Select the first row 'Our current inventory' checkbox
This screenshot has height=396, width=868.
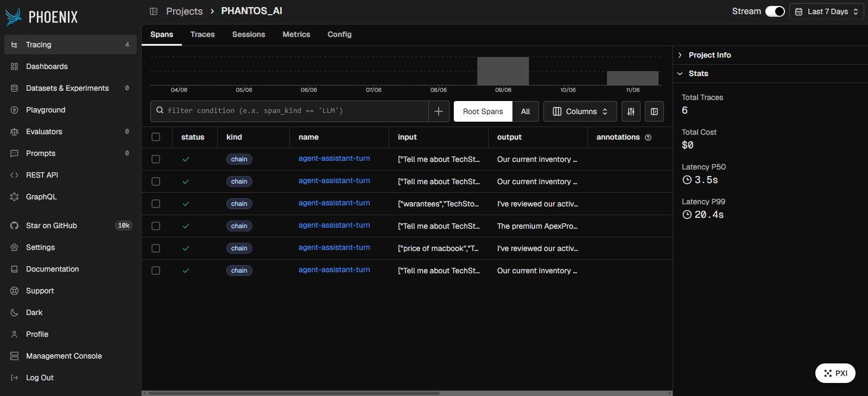coord(156,159)
